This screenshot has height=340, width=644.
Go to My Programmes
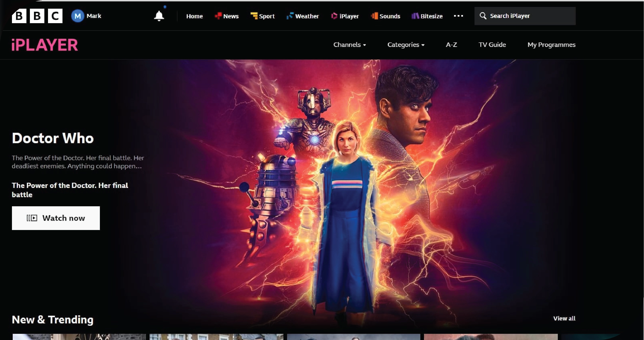click(551, 45)
